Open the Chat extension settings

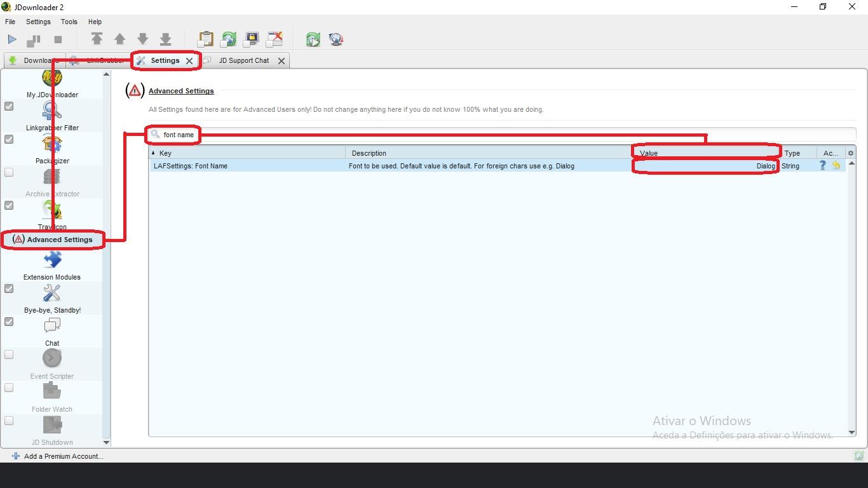point(52,332)
